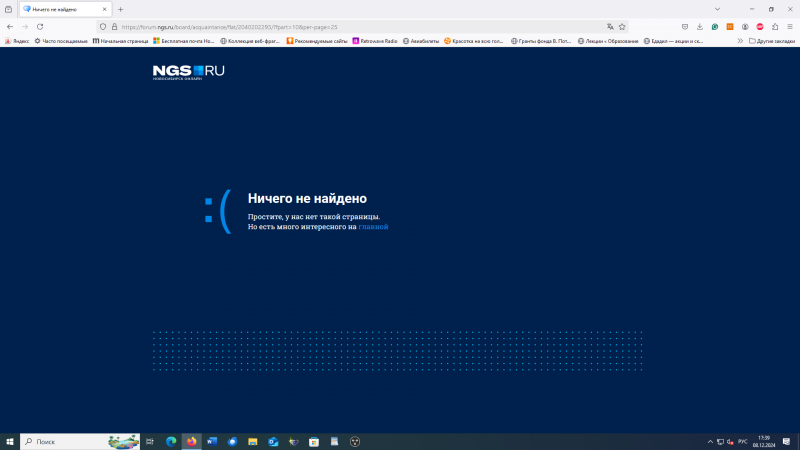Viewport: 800px width, 450px height.
Task: Open a new tab with plus button
Action: [121, 9]
